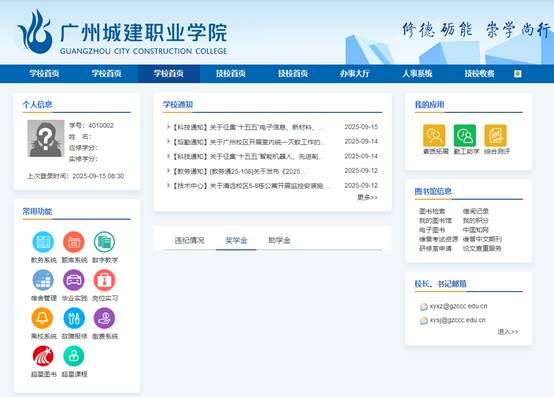Click the small green icon in the navigation bar
554x397 pixels.
[518, 73]
